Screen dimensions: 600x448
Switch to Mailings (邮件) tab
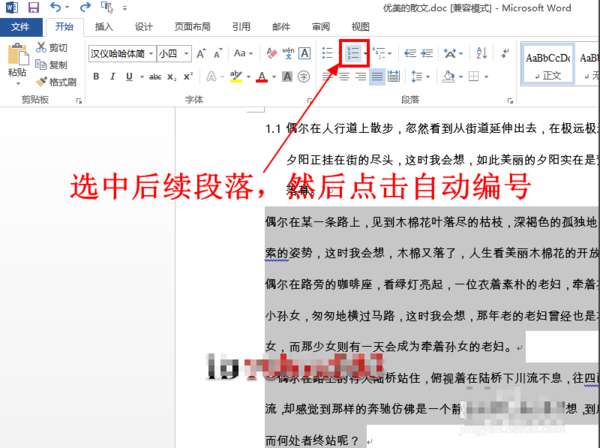pyautogui.click(x=281, y=27)
